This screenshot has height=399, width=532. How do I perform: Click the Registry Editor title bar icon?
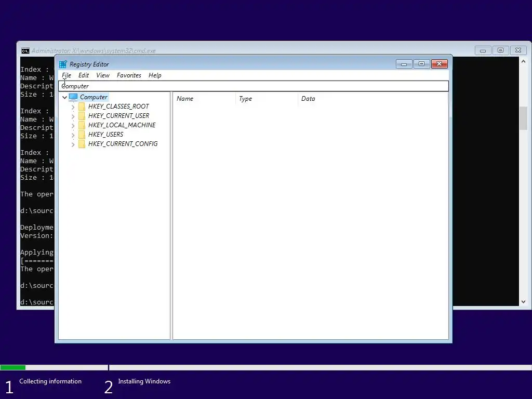point(63,64)
